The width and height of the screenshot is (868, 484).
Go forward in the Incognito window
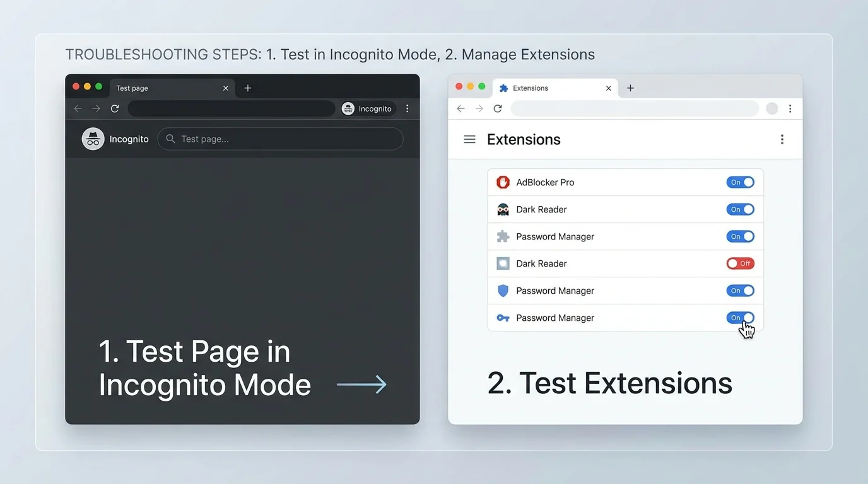click(x=96, y=108)
